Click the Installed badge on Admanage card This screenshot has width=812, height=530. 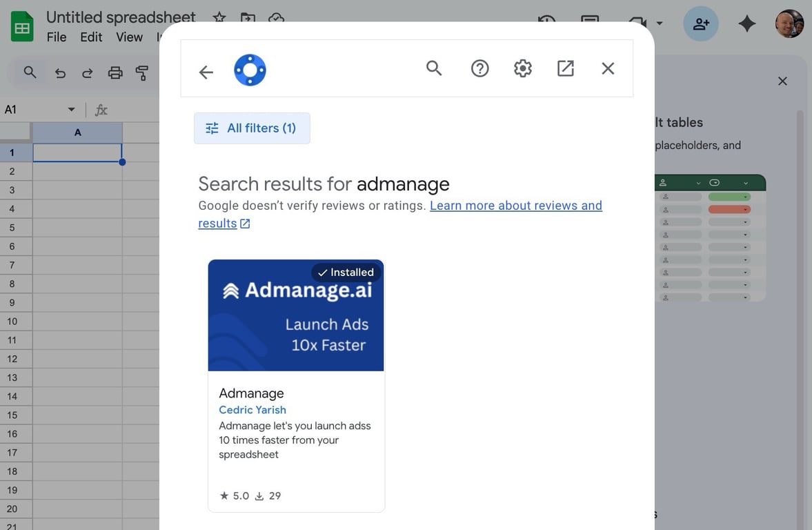346,273
